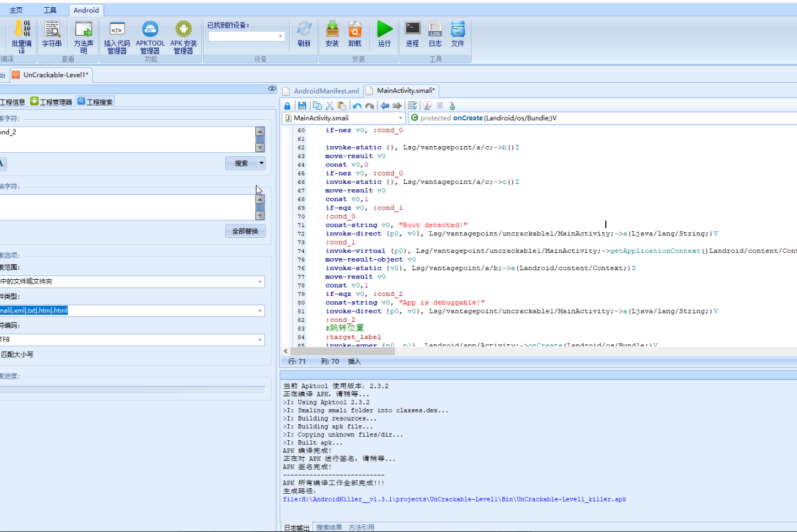The height and width of the screenshot is (532, 797).
Task: Click the 全部替换 (Replace All) button
Action: tap(245, 231)
